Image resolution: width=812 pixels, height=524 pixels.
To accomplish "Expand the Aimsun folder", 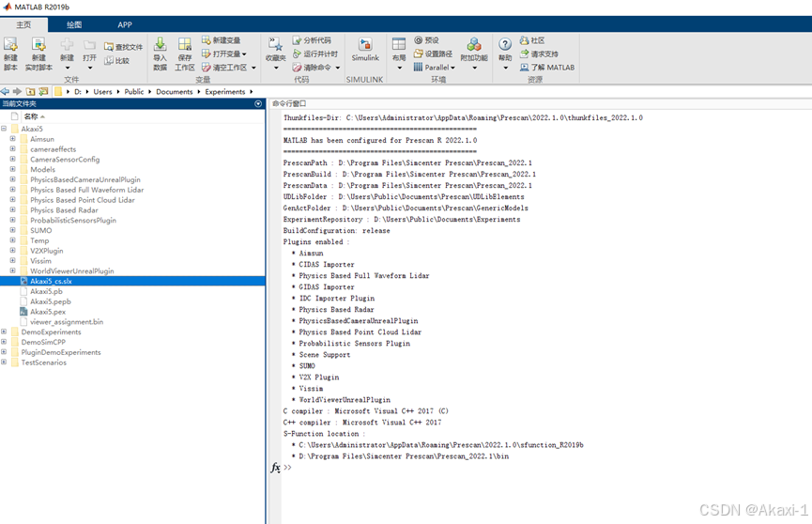I will 12,139.
